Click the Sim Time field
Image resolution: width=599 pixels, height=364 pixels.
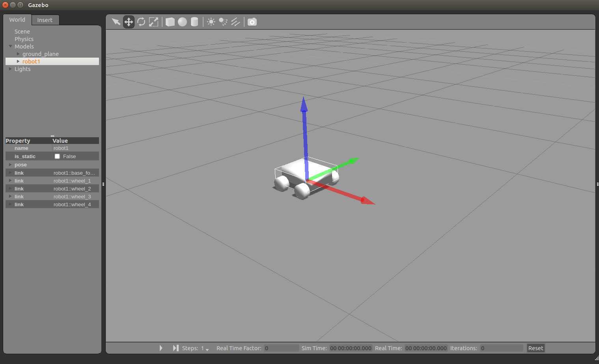point(351,348)
